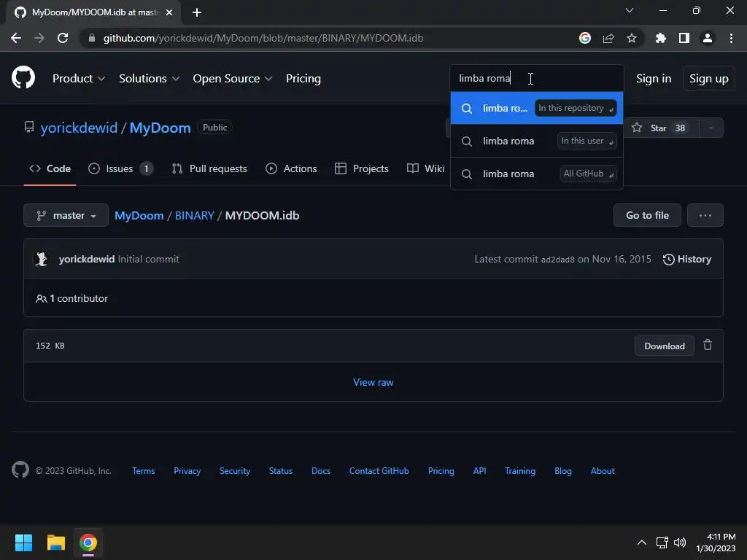Open commit hash ad2dad8

[x=557, y=260]
